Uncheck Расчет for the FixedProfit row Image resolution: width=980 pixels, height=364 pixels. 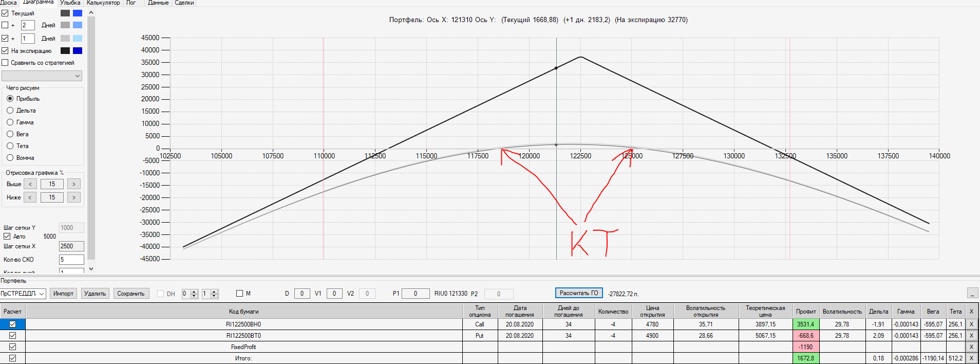(13, 347)
